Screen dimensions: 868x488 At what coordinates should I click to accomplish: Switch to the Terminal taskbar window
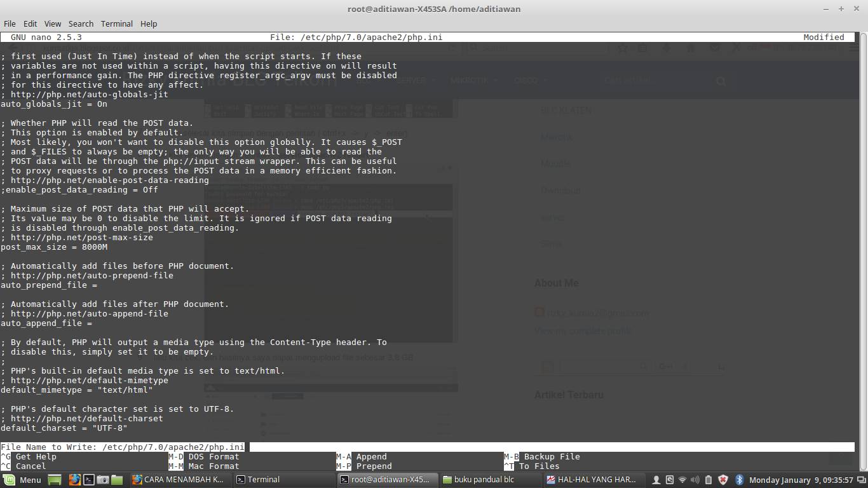click(x=283, y=480)
